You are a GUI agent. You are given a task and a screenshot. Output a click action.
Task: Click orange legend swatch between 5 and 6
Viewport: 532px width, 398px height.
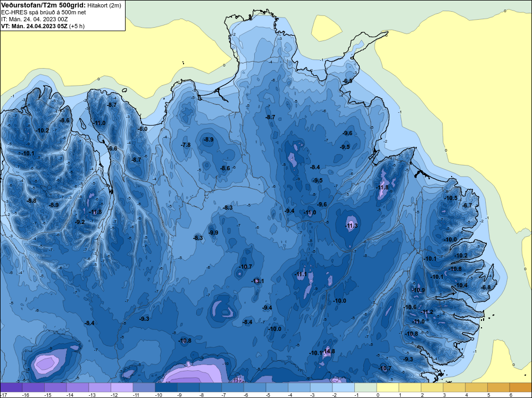[x=499, y=387]
